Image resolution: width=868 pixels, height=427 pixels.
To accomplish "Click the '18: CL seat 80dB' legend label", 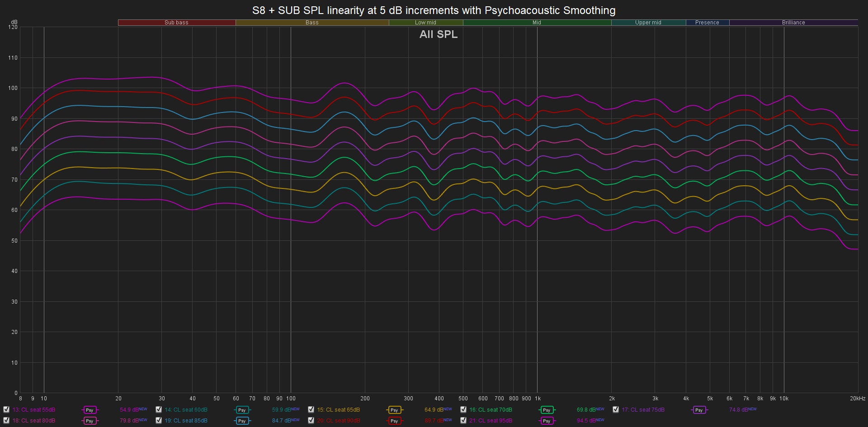I will pos(34,421).
